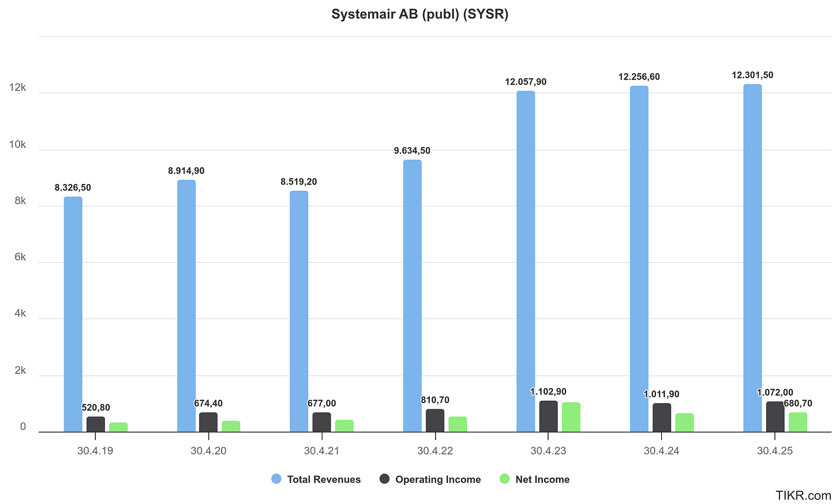Click the 12k y-axis label

17,88
